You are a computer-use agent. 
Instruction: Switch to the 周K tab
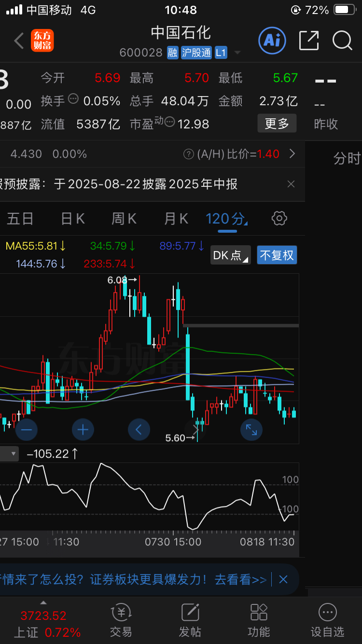125,219
